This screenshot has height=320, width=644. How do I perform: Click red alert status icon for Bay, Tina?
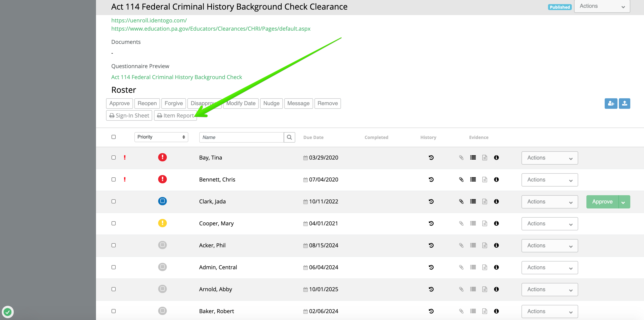click(162, 157)
